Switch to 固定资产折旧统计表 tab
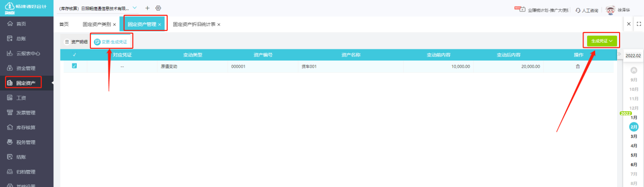This screenshot has height=187, width=644. pyautogui.click(x=194, y=24)
